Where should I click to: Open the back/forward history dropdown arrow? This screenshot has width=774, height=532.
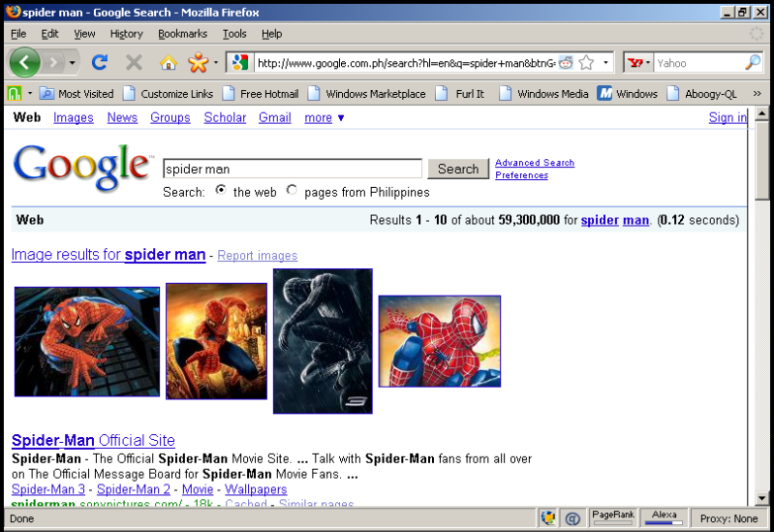pos(72,63)
